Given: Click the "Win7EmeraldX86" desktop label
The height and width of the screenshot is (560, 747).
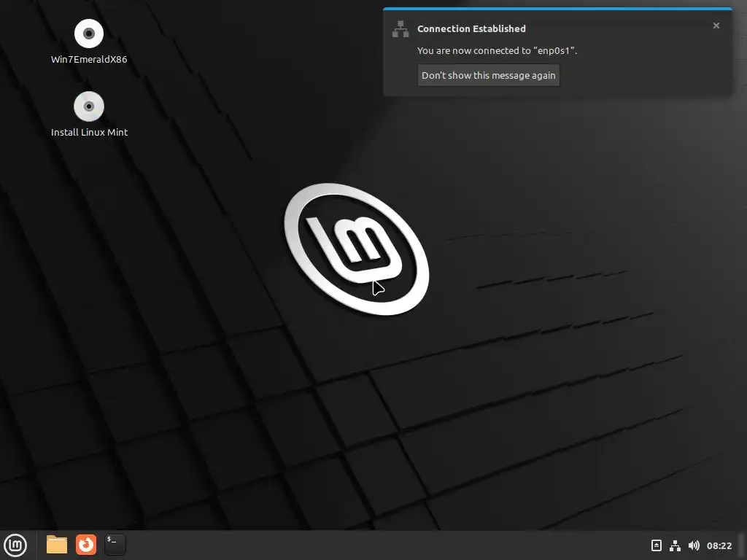Looking at the screenshot, I should pos(89,60).
